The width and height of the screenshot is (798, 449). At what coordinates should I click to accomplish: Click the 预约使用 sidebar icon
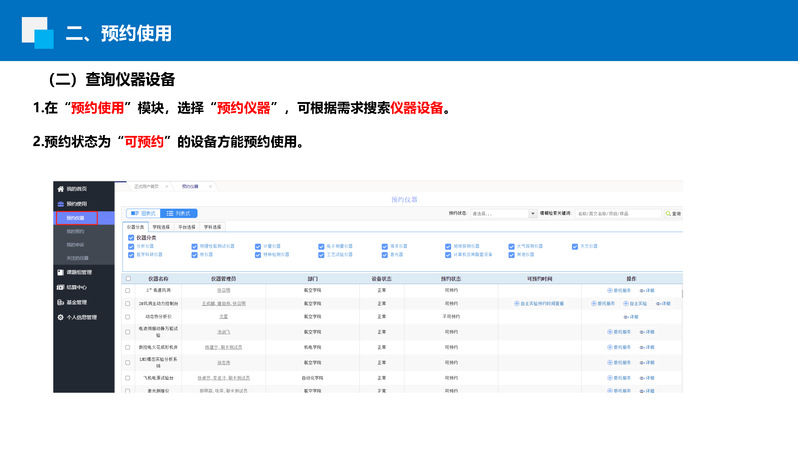pyautogui.click(x=61, y=203)
